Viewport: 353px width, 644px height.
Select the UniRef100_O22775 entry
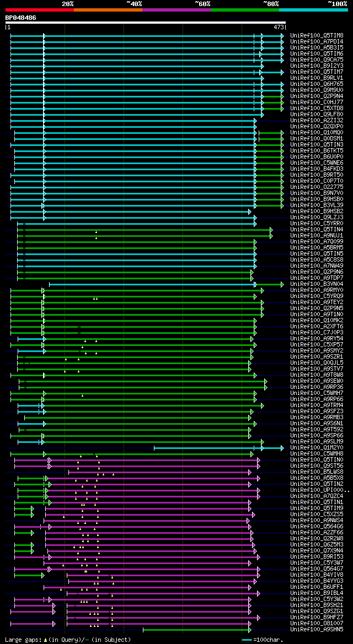(317, 187)
